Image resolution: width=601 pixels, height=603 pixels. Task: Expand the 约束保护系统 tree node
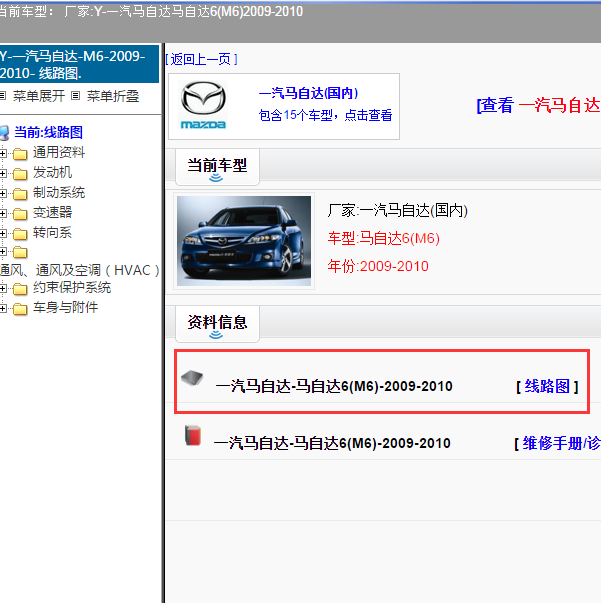pos(4,288)
